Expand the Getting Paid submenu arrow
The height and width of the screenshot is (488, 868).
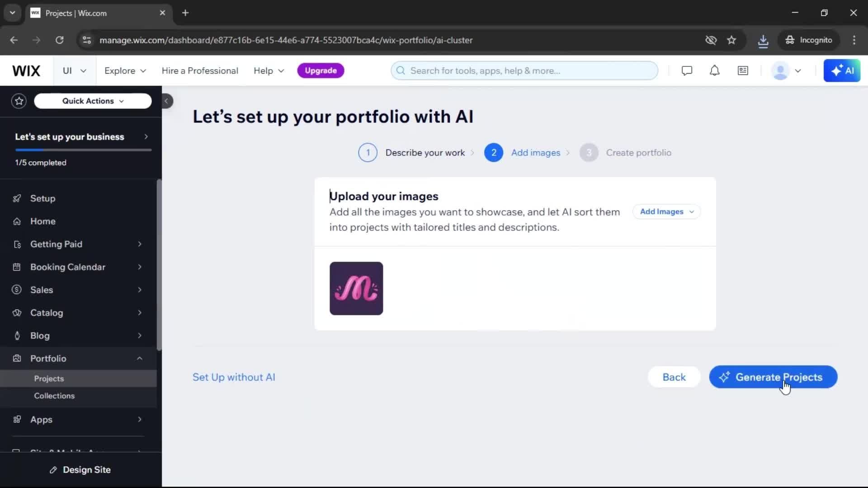(x=140, y=244)
